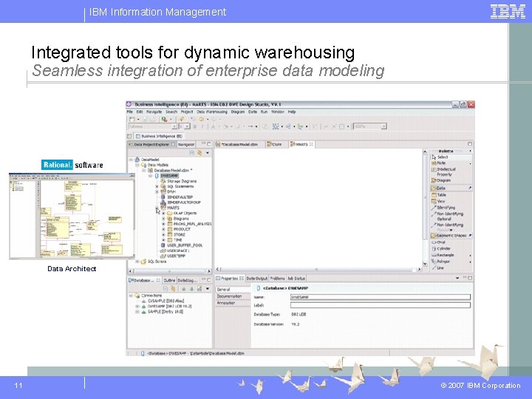Click the Collapse All icon in Database Explorer

(x=166, y=289)
